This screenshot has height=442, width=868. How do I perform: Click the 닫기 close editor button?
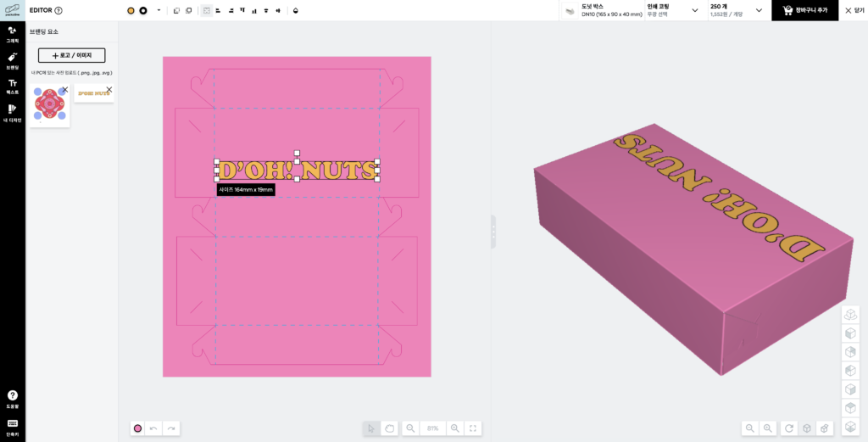(854, 10)
